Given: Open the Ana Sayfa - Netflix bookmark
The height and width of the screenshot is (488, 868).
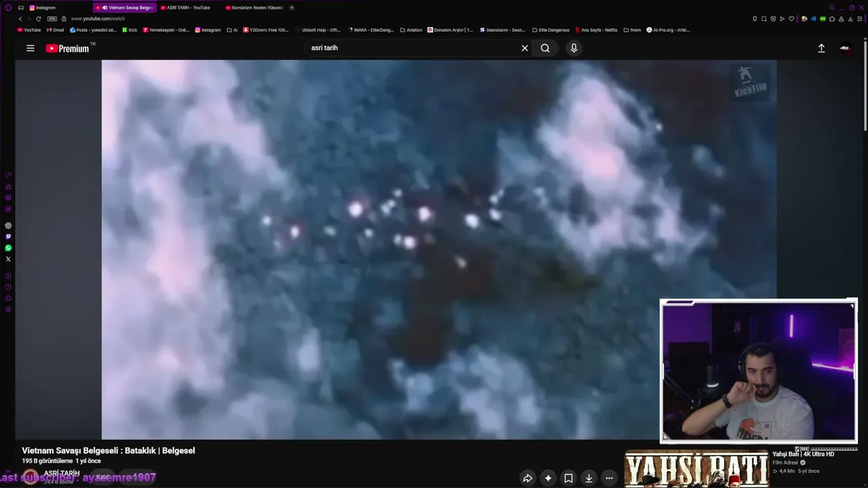Looking at the screenshot, I should 597,30.
